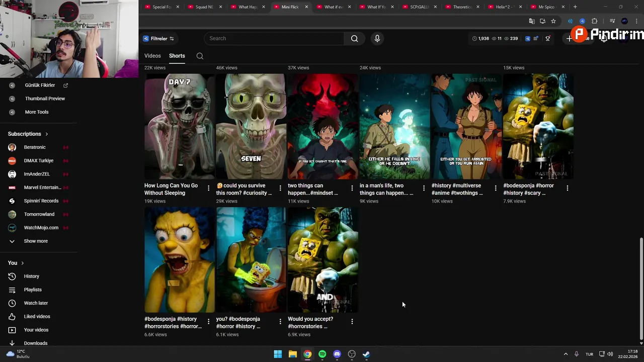
Task: Open Windows Start menu
Action: (278, 354)
